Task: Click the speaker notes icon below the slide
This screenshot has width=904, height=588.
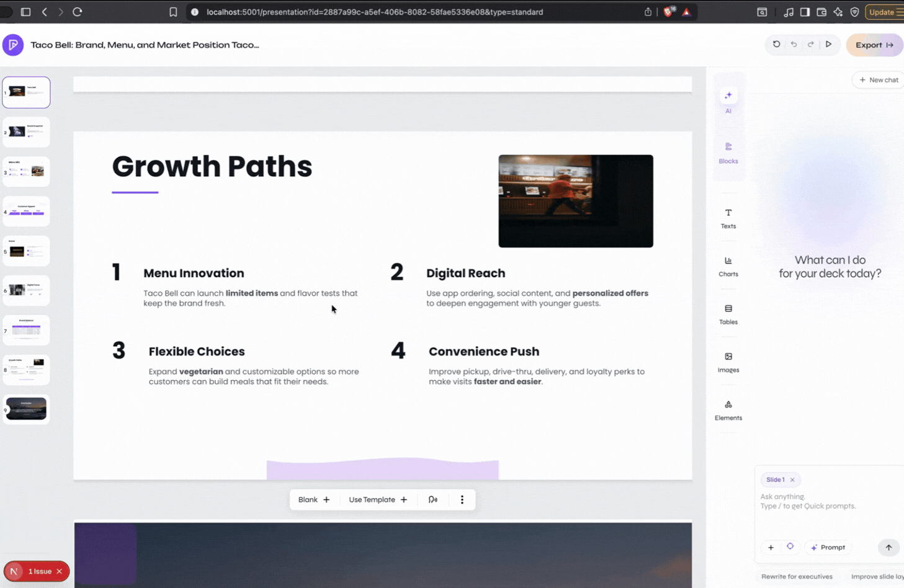Action: click(x=433, y=499)
